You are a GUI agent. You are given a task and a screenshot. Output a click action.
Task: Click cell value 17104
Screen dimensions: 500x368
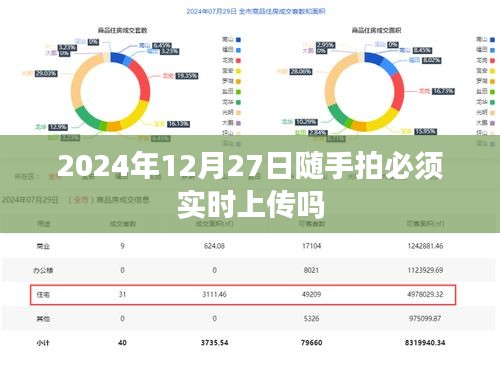pyautogui.click(x=311, y=246)
